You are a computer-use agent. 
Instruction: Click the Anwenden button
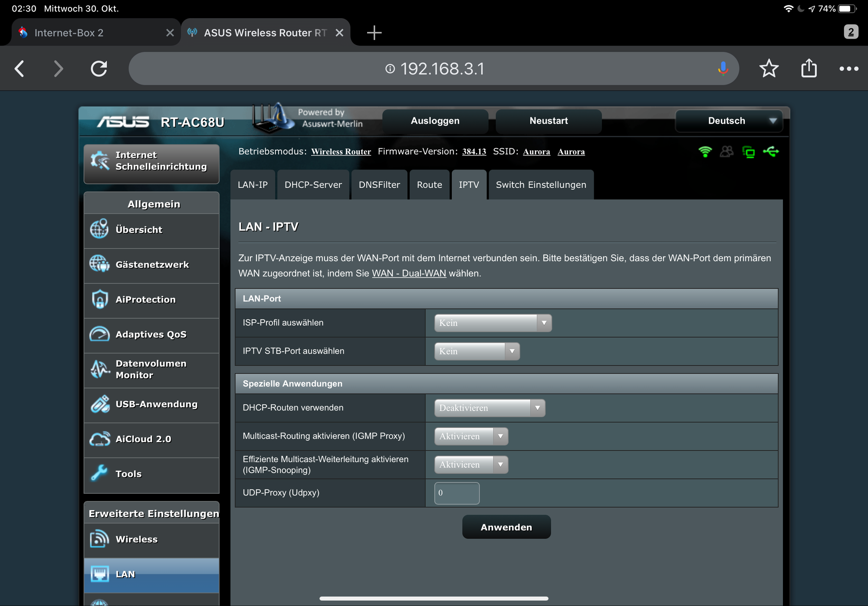point(506,527)
